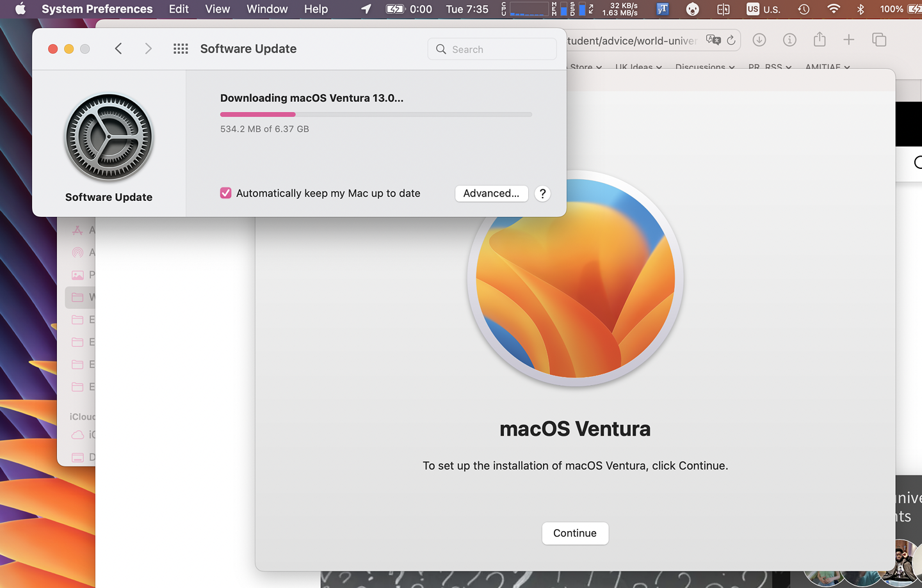The width and height of the screenshot is (922, 588).
Task: Click the mirrored panels menu bar icon
Action: click(x=723, y=9)
